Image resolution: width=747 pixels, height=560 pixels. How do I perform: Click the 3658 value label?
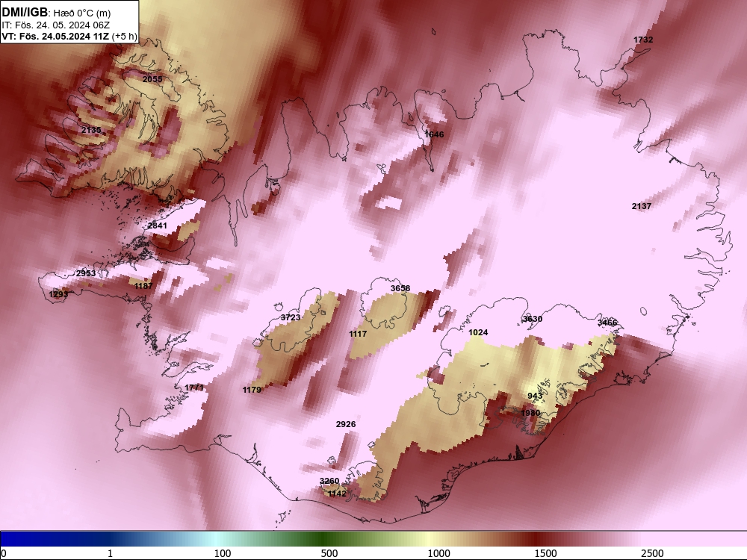pos(400,288)
